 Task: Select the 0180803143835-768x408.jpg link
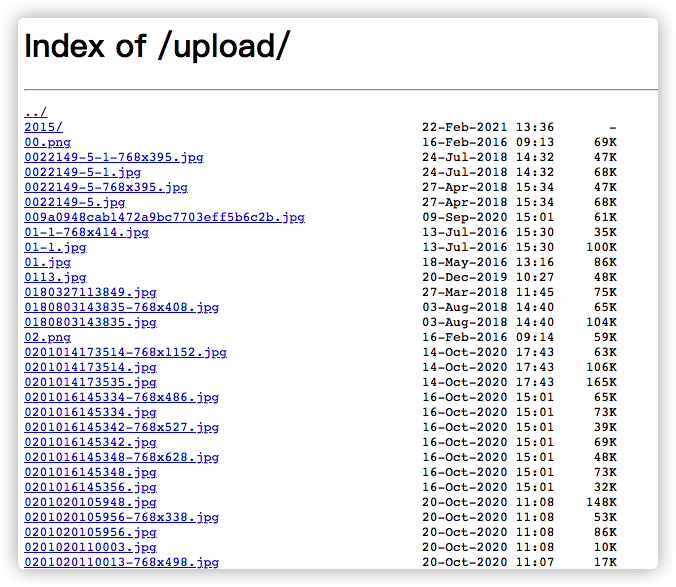pyautogui.click(x=121, y=307)
